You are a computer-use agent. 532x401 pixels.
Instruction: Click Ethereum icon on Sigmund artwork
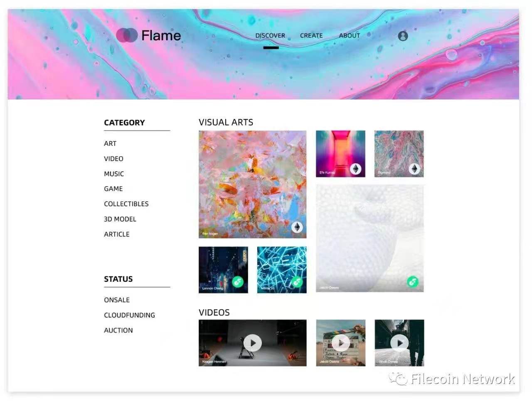tap(414, 169)
